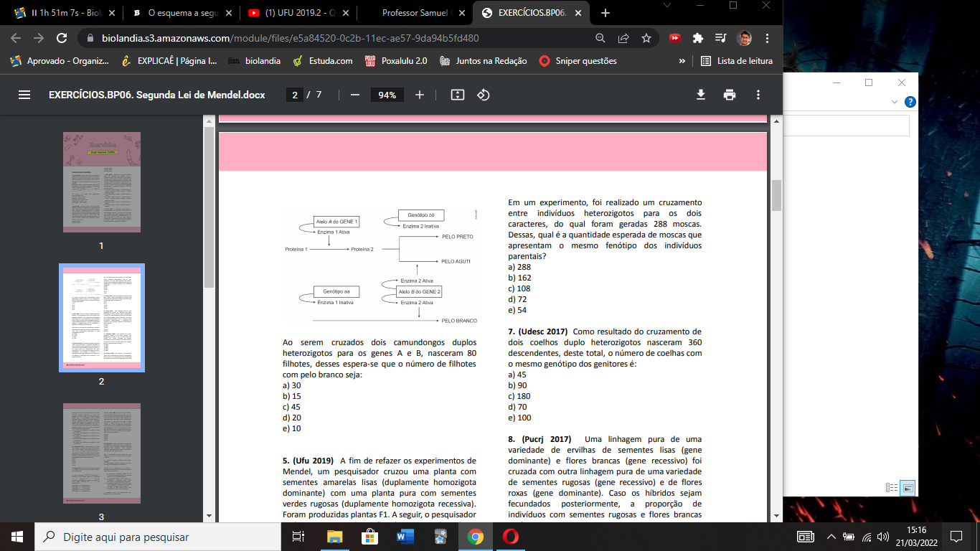Close the '(1) UFU 2019.2' tab

pyautogui.click(x=344, y=13)
